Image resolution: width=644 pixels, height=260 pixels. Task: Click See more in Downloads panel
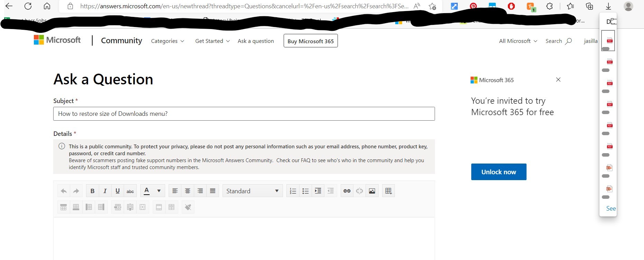coord(611,208)
